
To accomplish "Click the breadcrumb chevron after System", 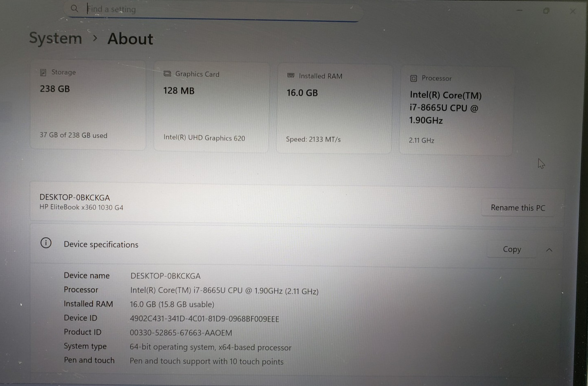I will (x=95, y=38).
